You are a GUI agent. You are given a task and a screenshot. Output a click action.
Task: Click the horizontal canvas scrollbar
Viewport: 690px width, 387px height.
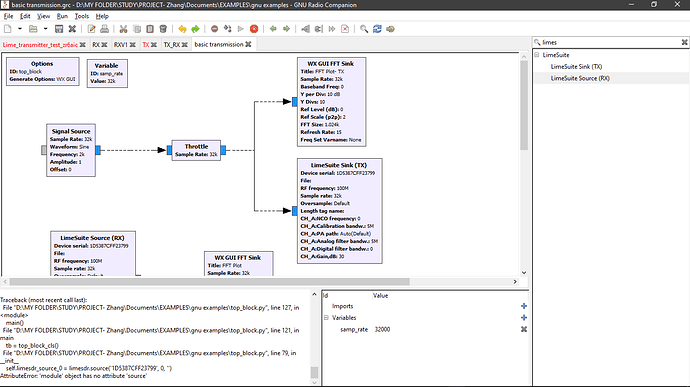tap(209, 282)
